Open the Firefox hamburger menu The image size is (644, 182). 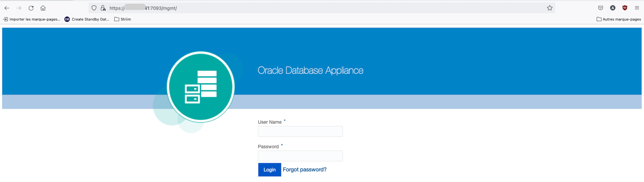coord(637,8)
